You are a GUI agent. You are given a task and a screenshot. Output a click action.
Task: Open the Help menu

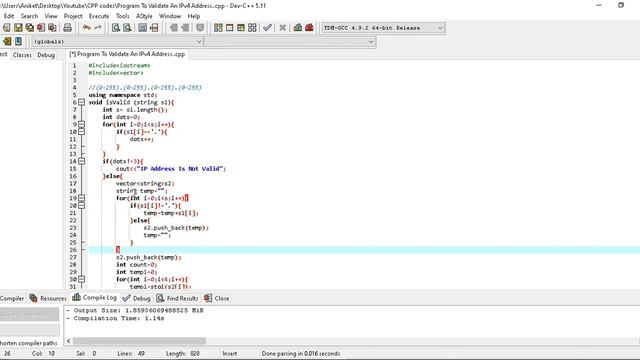click(x=194, y=16)
